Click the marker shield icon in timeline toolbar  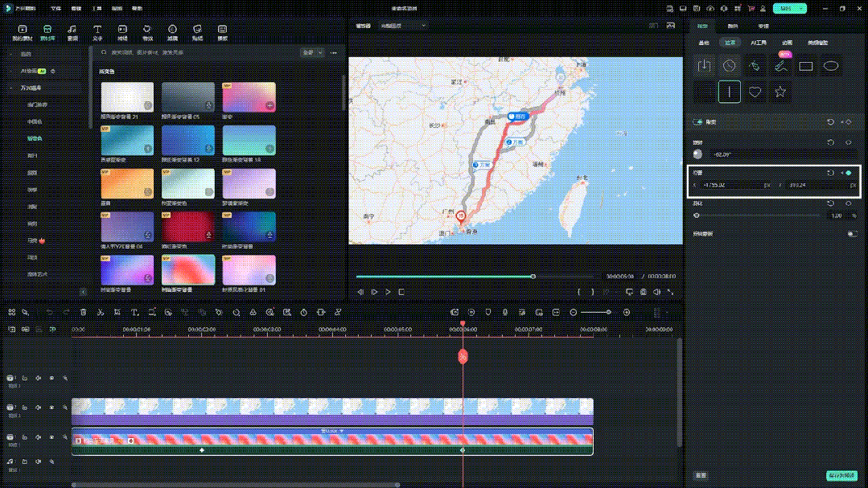488,313
